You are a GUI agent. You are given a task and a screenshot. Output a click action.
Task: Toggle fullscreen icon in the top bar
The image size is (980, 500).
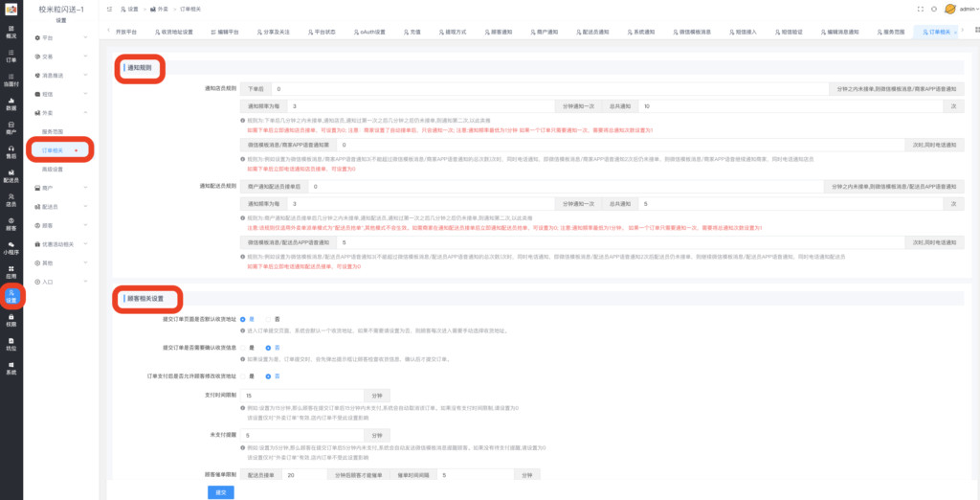click(x=921, y=9)
